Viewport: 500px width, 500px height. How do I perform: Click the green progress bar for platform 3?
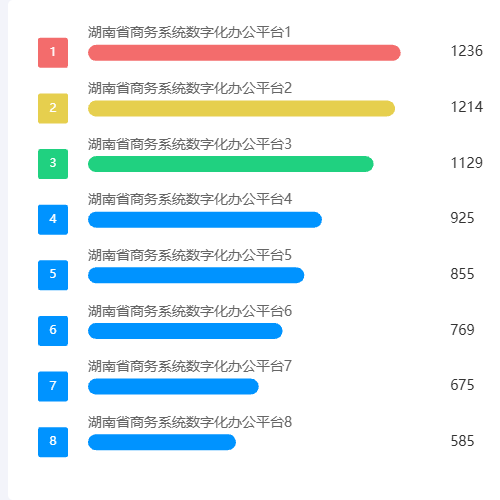(x=231, y=164)
